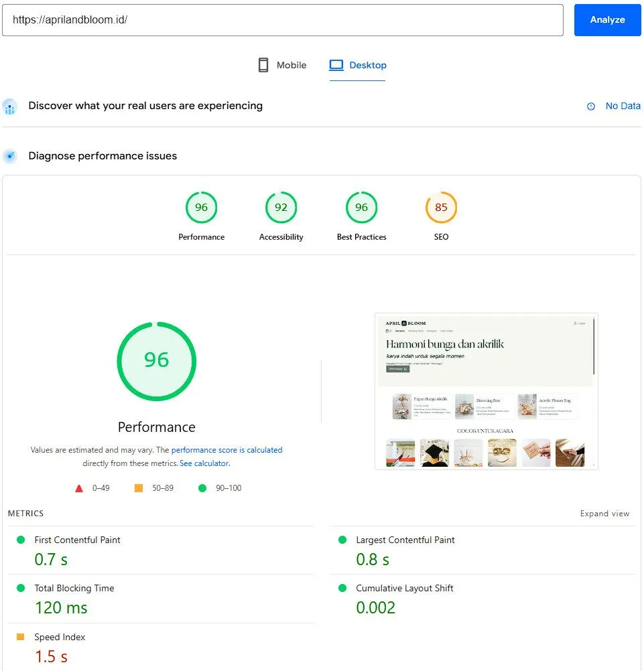The image size is (644, 671).
Task: Click the mobile phone icon
Action: pos(263,65)
